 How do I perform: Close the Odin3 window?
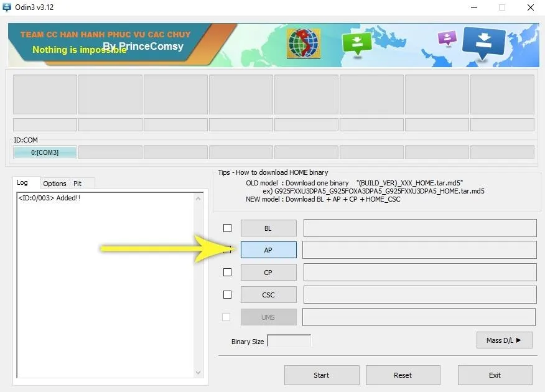[x=531, y=7]
